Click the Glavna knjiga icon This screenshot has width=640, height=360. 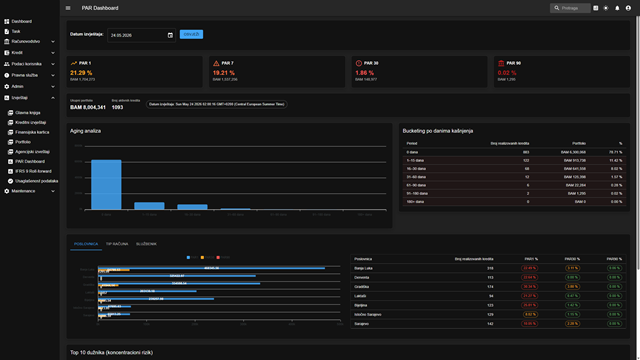pos(11,113)
